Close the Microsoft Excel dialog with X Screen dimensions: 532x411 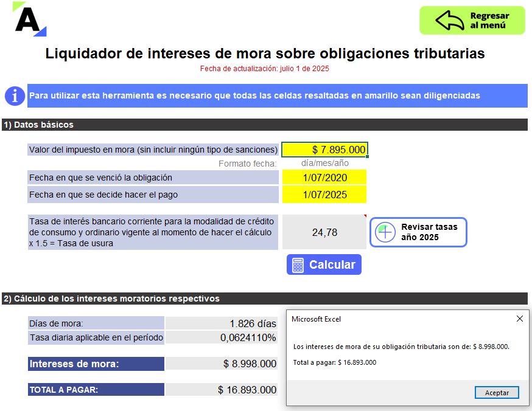pos(519,319)
